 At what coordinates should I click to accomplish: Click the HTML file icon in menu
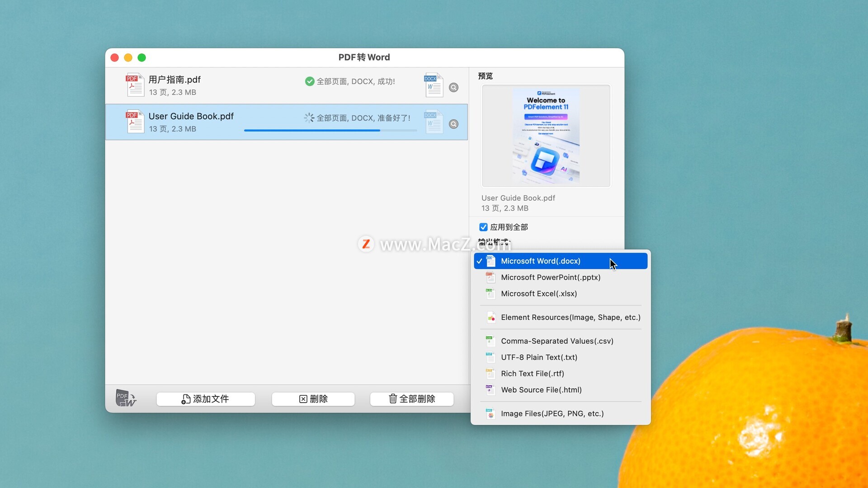point(491,390)
